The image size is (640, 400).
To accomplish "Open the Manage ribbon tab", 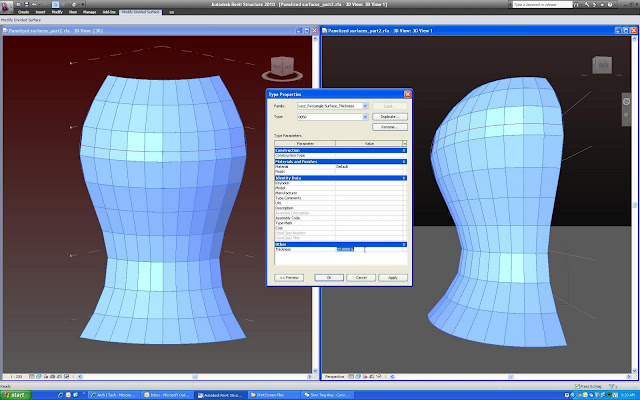I will (x=89, y=12).
